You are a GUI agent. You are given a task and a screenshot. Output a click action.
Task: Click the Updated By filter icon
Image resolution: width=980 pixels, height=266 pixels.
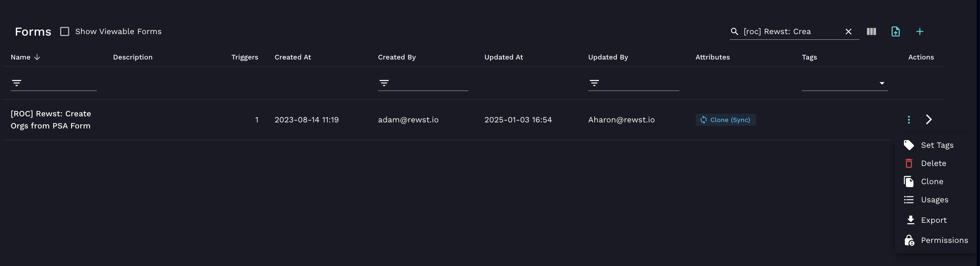[594, 83]
